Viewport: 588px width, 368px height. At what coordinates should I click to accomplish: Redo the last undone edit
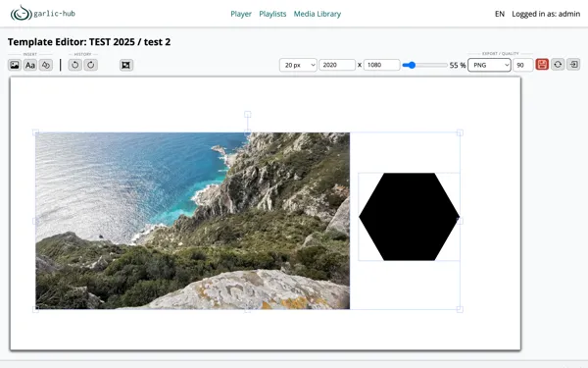click(91, 65)
